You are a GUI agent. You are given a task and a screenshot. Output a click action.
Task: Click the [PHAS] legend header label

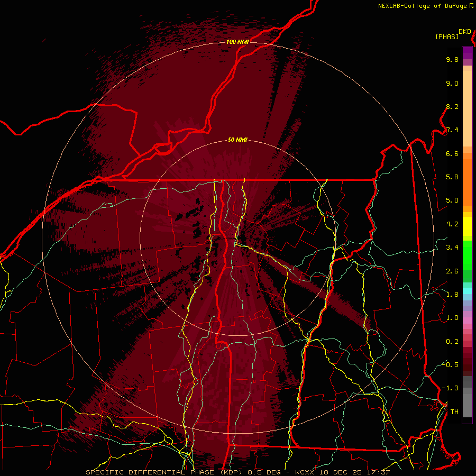[x=447, y=37]
